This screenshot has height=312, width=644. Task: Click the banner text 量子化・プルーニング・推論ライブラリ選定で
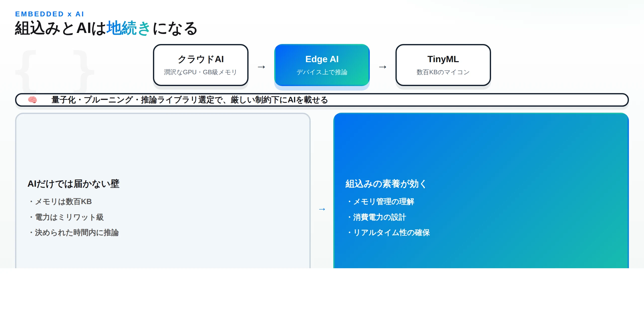(137, 100)
